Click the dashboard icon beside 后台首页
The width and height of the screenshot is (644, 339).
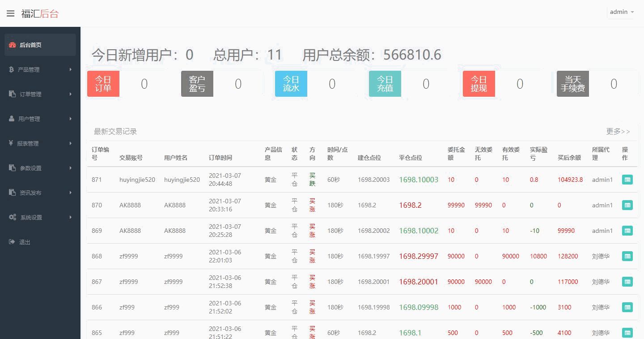coord(13,45)
